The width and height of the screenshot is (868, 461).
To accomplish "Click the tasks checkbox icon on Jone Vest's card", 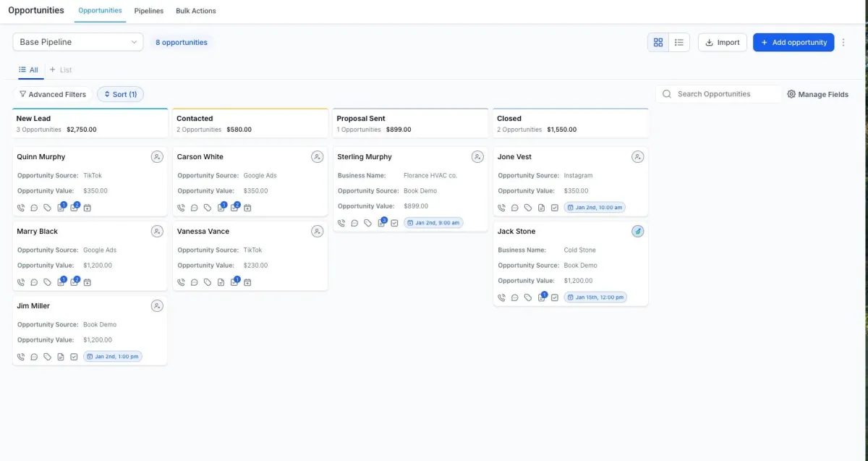I will (x=555, y=208).
